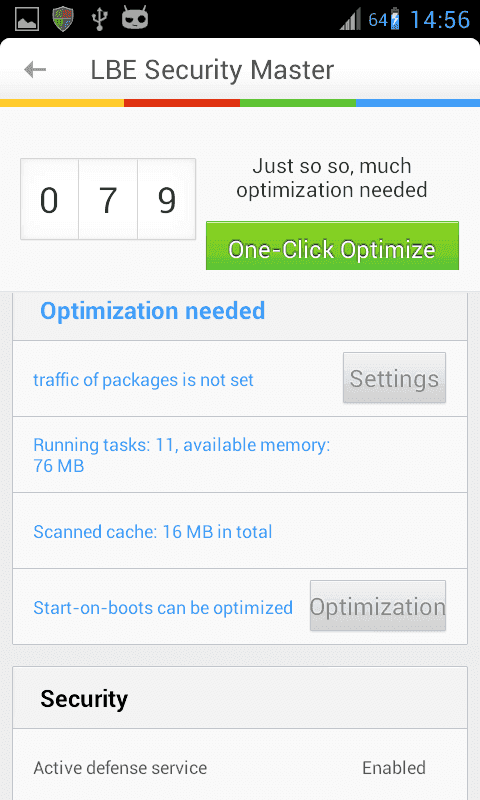This screenshot has height=800, width=480.
Task: Select 'traffic of packages is not set'
Action: click(143, 380)
